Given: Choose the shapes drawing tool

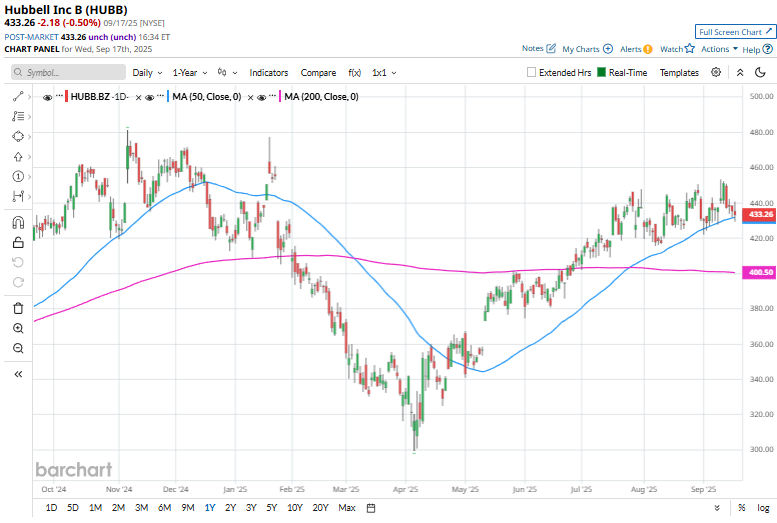Looking at the screenshot, I should [x=18, y=136].
